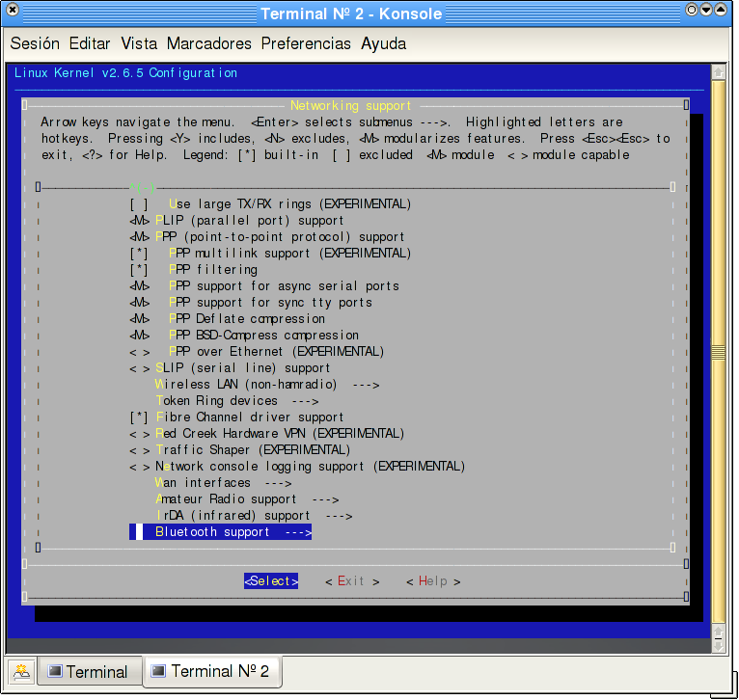Expand Wireless LAN (non-hamradio) submenu

tap(267, 385)
